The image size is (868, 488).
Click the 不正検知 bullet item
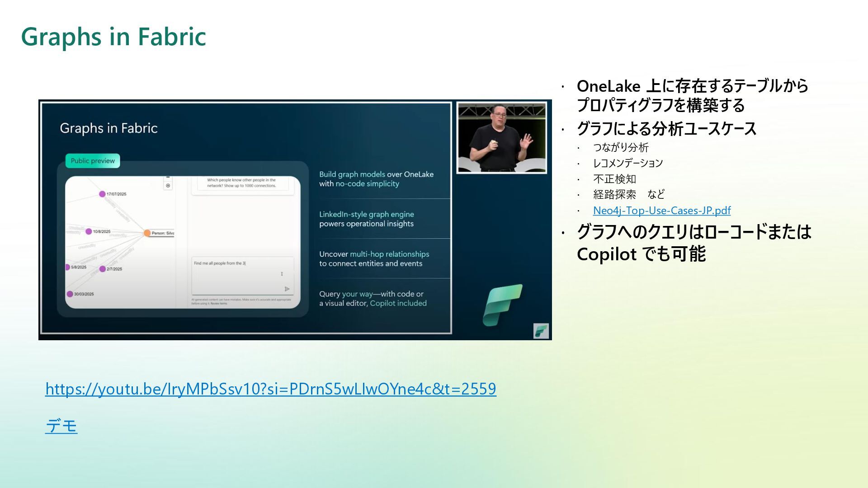[x=614, y=179]
